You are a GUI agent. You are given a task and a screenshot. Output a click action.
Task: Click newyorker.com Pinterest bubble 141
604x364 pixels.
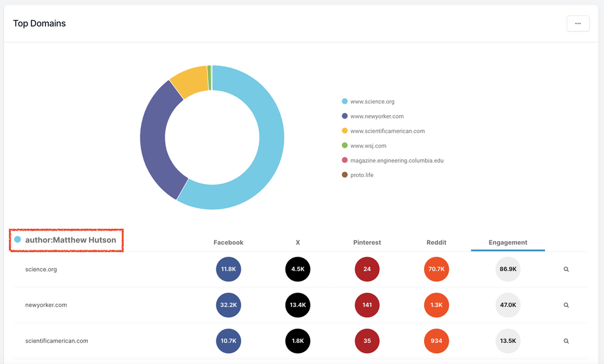pos(367,305)
